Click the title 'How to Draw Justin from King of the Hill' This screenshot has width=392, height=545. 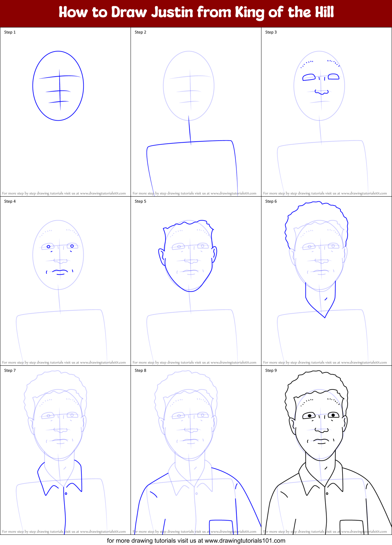pyautogui.click(x=196, y=13)
